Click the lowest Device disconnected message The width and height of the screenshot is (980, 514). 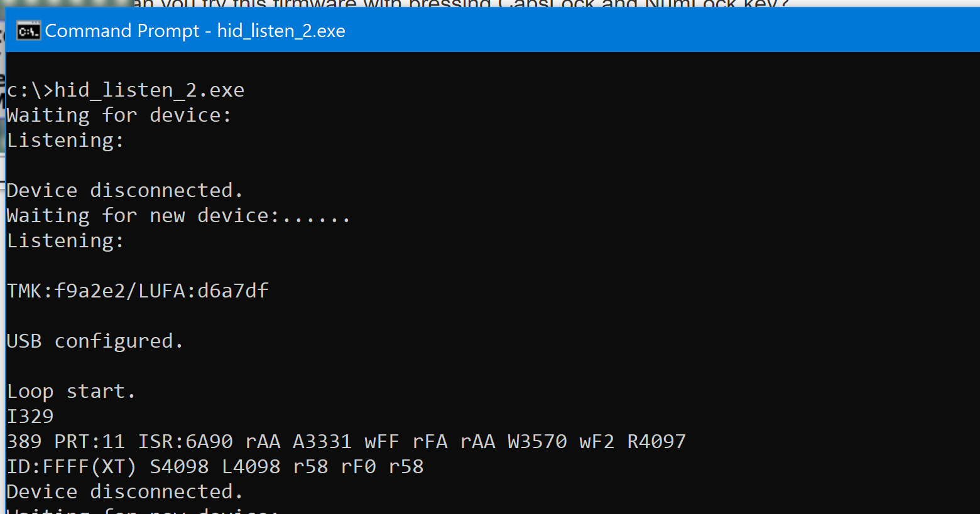point(124,491)
